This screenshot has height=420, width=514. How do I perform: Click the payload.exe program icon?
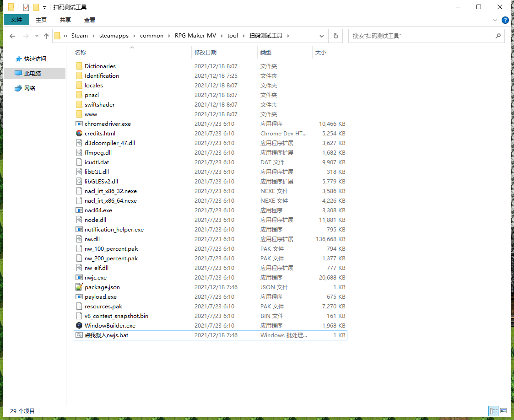(x=79, y=297)
